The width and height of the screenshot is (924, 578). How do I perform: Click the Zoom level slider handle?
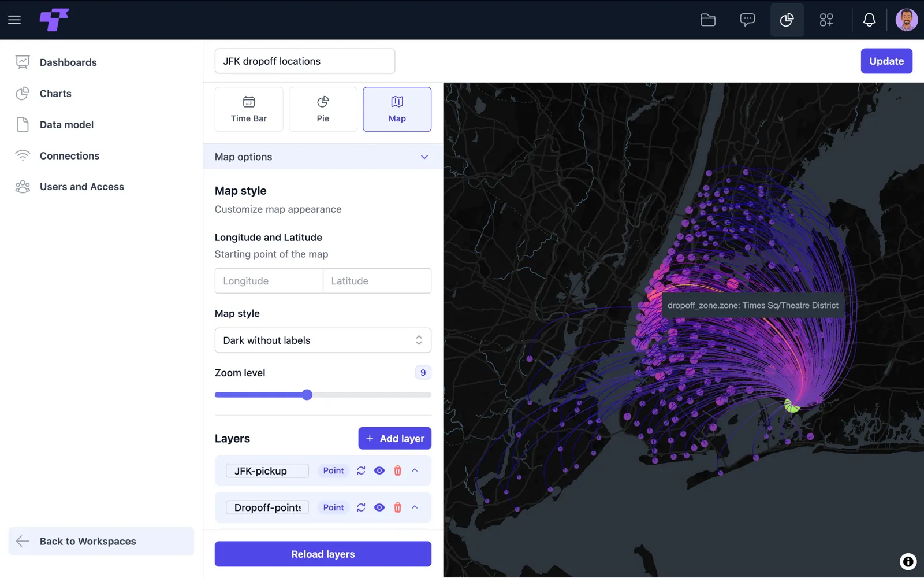point(307,395)
